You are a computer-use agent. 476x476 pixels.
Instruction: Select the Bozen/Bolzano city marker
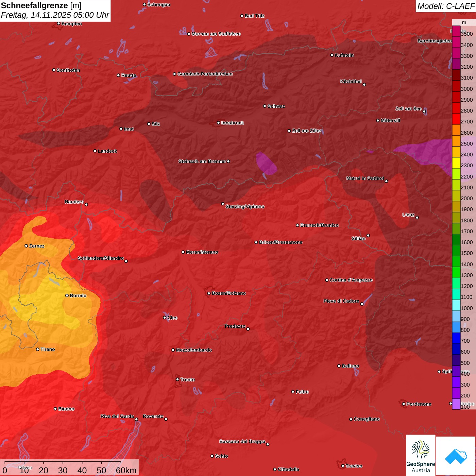tap(209, 293)
